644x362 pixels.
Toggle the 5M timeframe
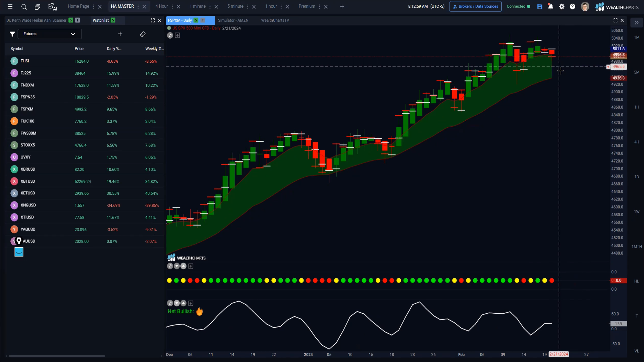point(637,72)
